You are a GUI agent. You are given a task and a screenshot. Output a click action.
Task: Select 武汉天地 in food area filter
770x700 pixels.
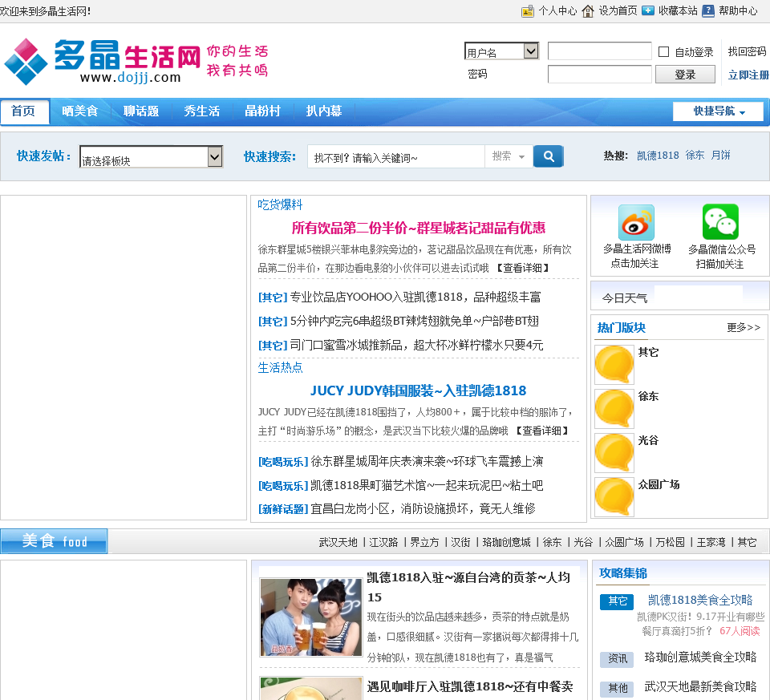[x=338, y=542]
